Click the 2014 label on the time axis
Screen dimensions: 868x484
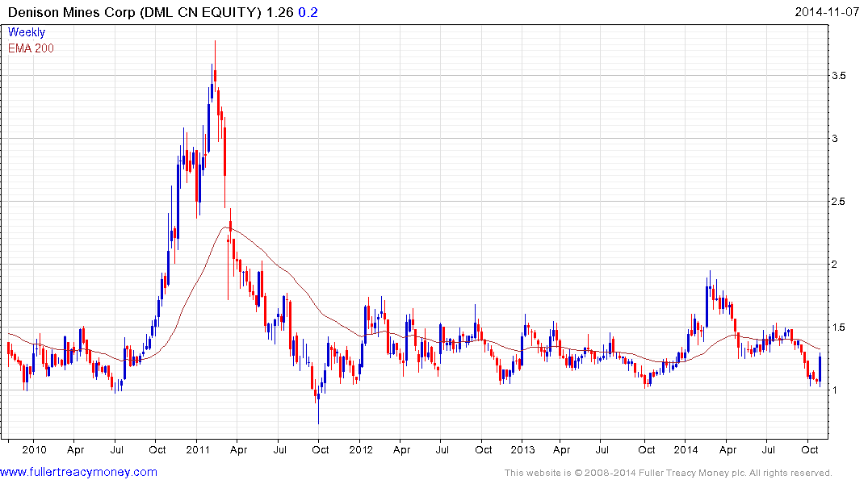pyautogui.click(x=686, y=449)
